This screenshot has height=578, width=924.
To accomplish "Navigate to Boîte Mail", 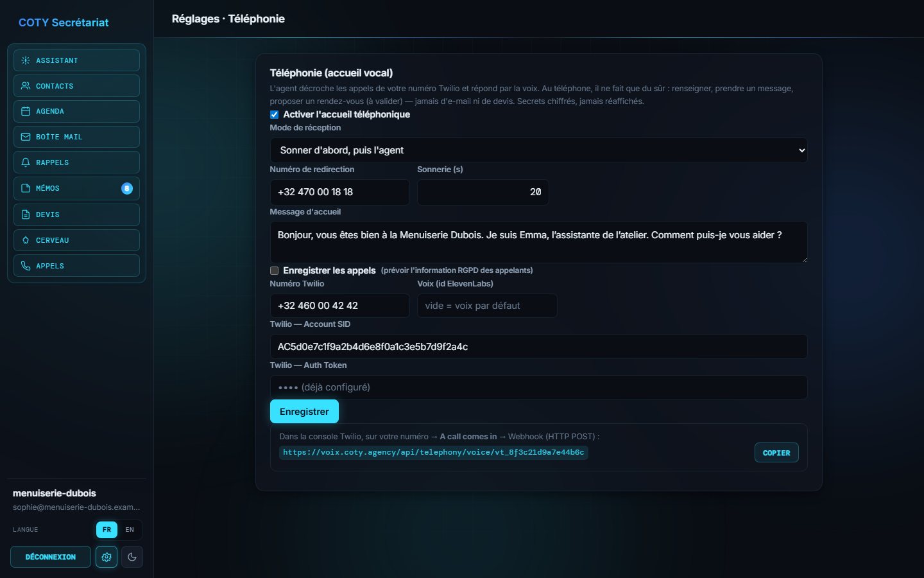I will tap(76, 137).
